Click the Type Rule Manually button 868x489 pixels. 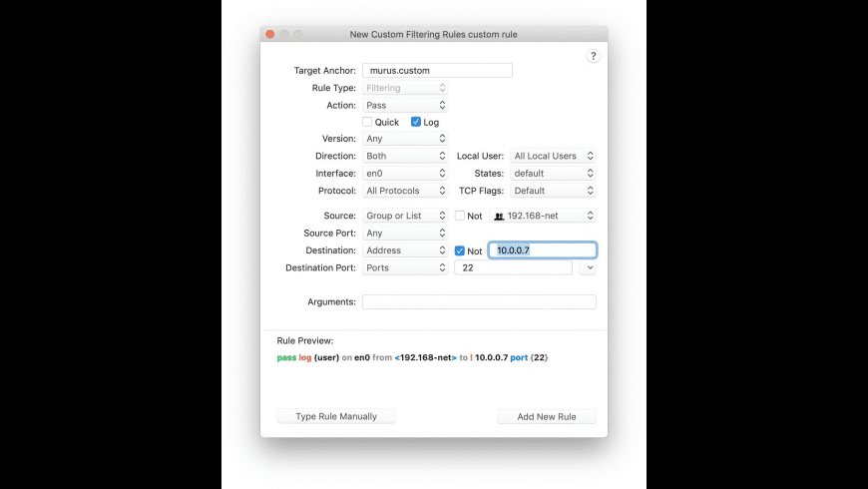336,416
